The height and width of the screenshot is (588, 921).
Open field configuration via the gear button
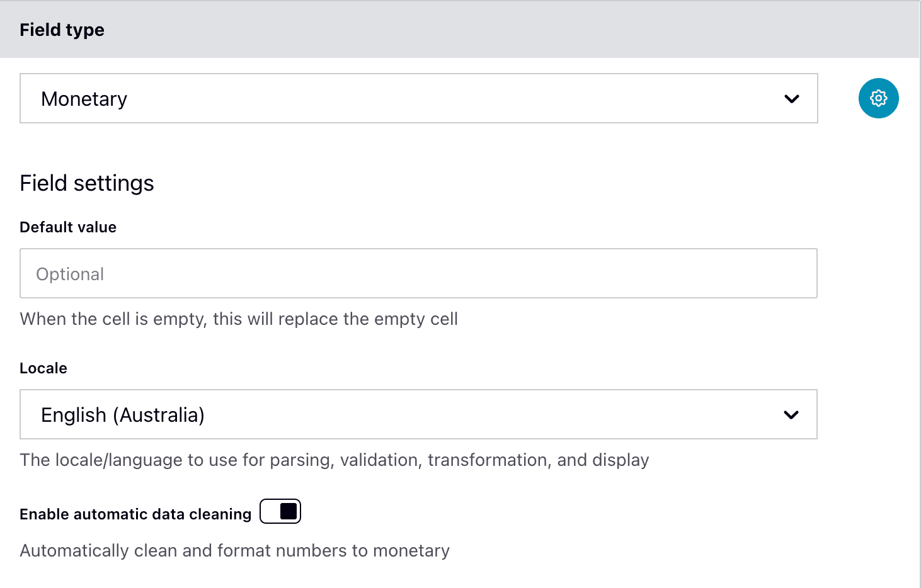tap(878, 98)
